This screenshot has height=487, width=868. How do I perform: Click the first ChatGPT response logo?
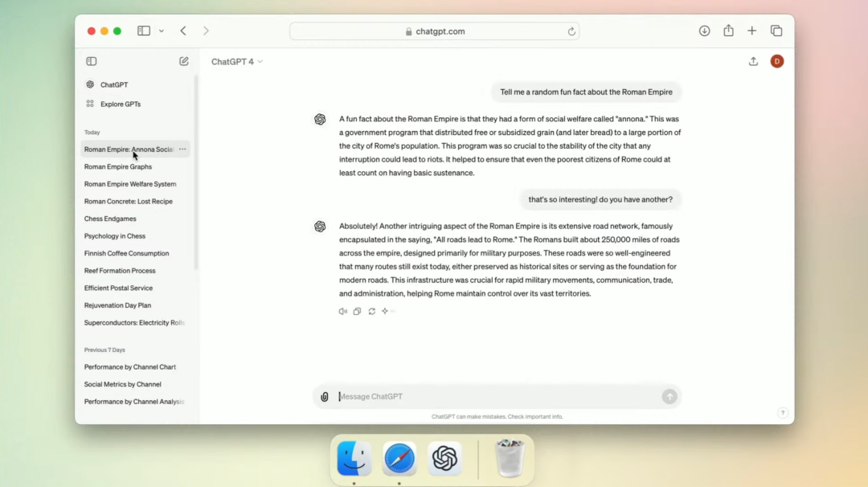point(320,119)
